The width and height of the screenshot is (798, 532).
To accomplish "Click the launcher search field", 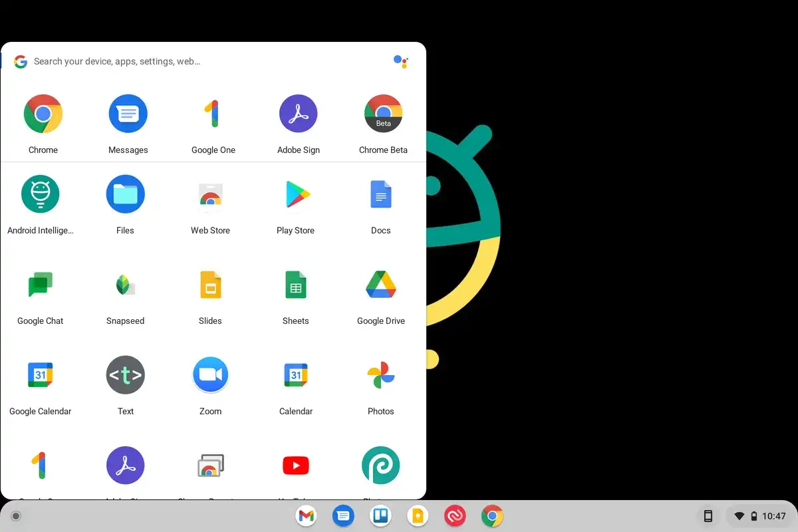I will coord(213,61).
